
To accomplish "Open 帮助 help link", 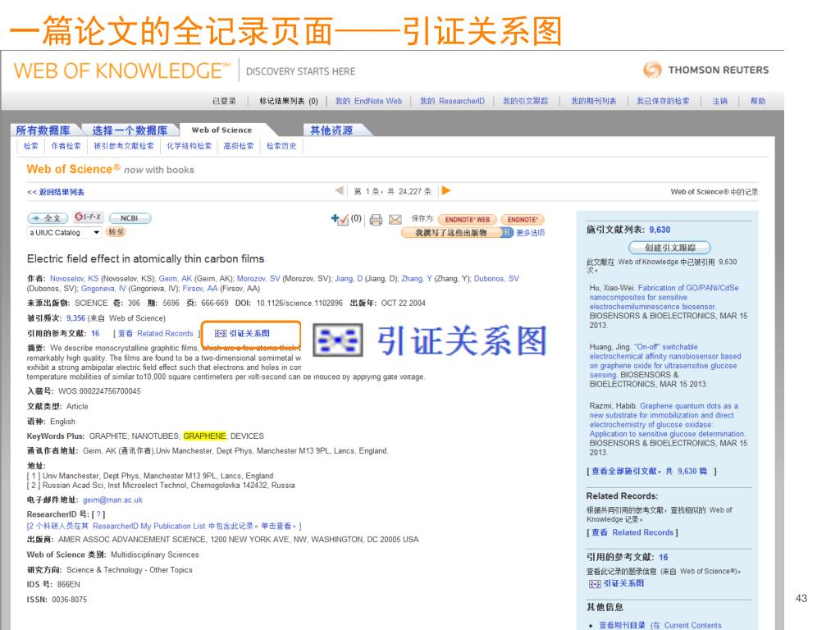I will pos(757,101).
